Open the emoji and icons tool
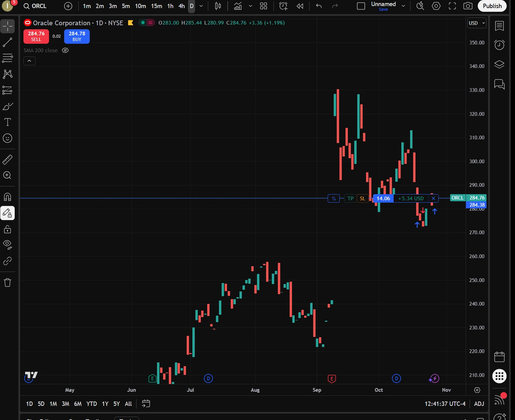The height and width of the screenshot is (420, 515). coord(7,138)
